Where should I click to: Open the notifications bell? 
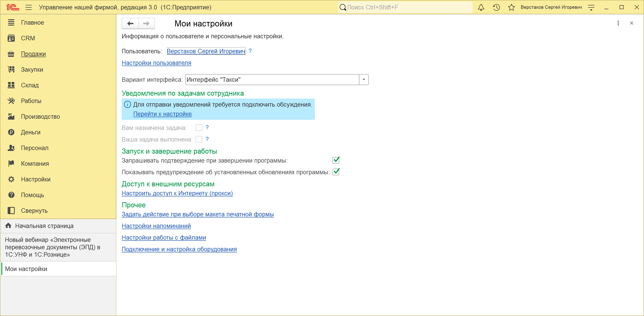tap(481, 7)
